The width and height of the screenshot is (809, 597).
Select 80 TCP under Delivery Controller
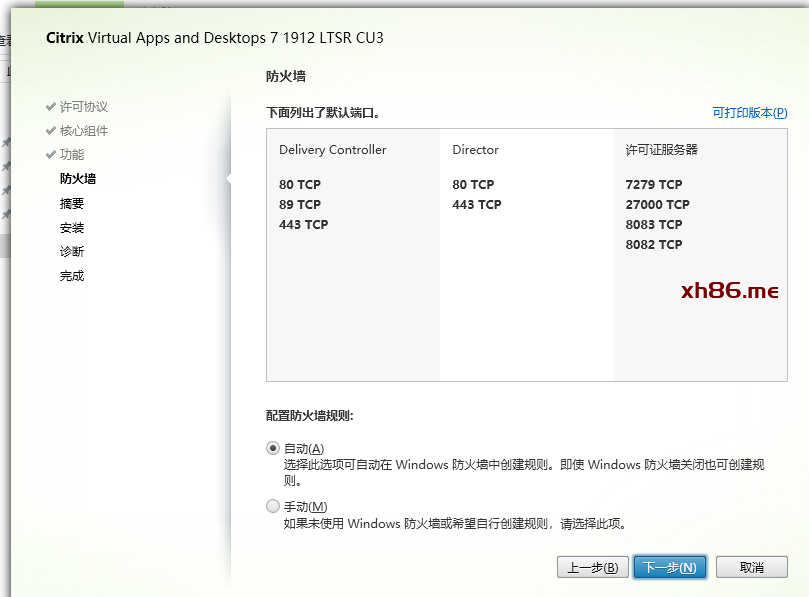(300, 184)
